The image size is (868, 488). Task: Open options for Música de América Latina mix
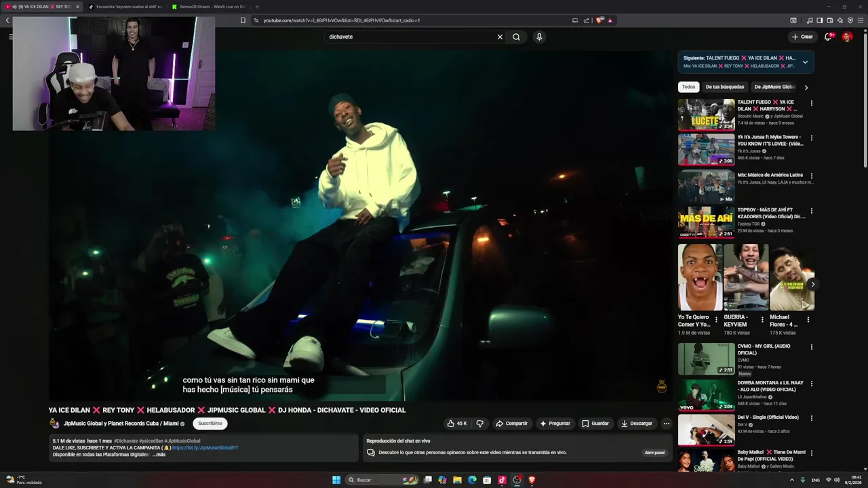click(x=811, y=176)
